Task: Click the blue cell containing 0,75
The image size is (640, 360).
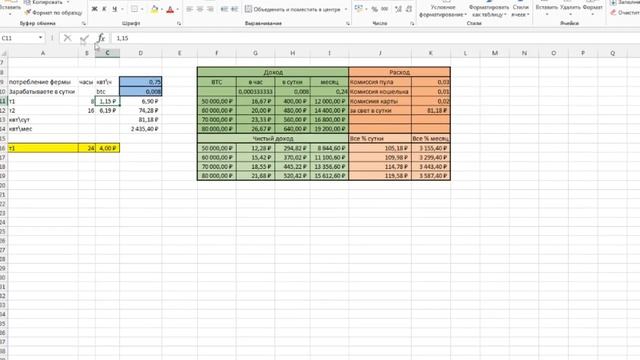Action: coord(141,82)
